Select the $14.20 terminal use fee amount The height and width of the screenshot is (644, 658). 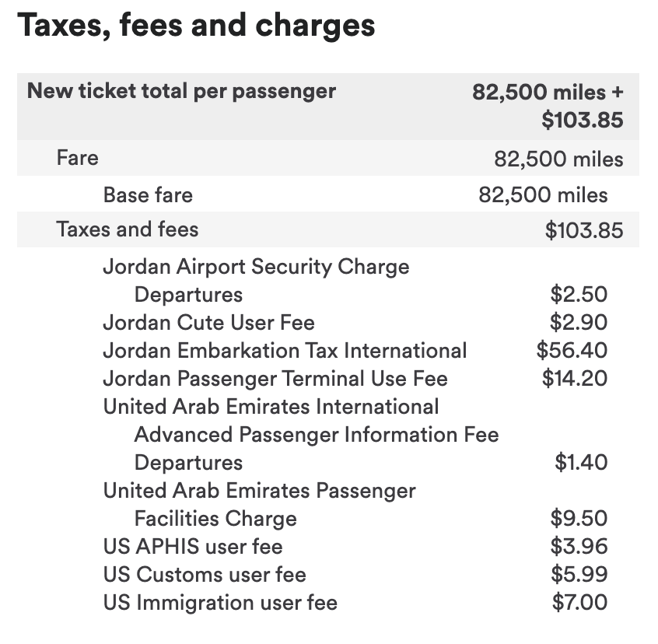(x=575, y=379)
